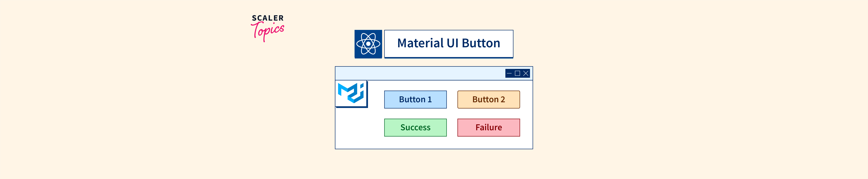Click the green Success button
This screenshot has height=179, width=868.
[415, 128]
